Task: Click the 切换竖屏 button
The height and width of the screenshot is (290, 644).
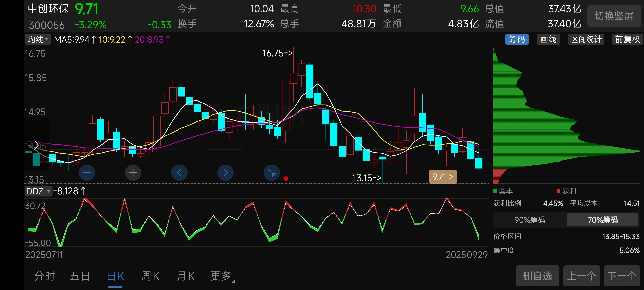Action: click(x=614, y=16)
